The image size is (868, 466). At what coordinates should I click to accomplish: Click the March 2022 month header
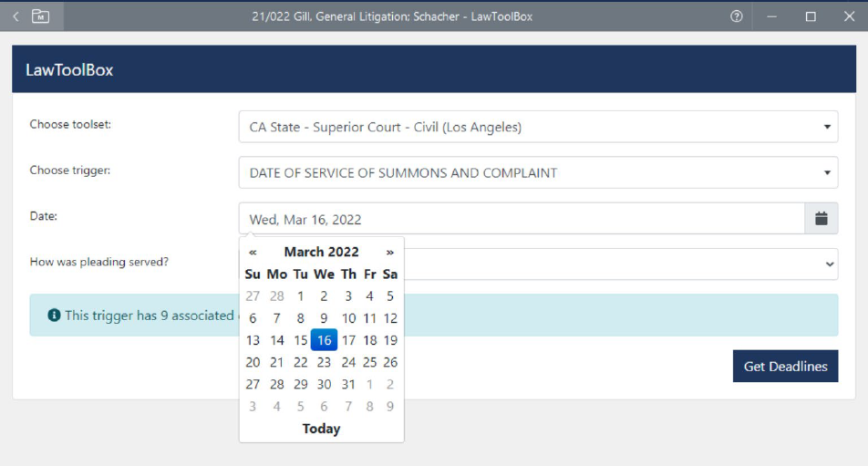coord(321,253)
